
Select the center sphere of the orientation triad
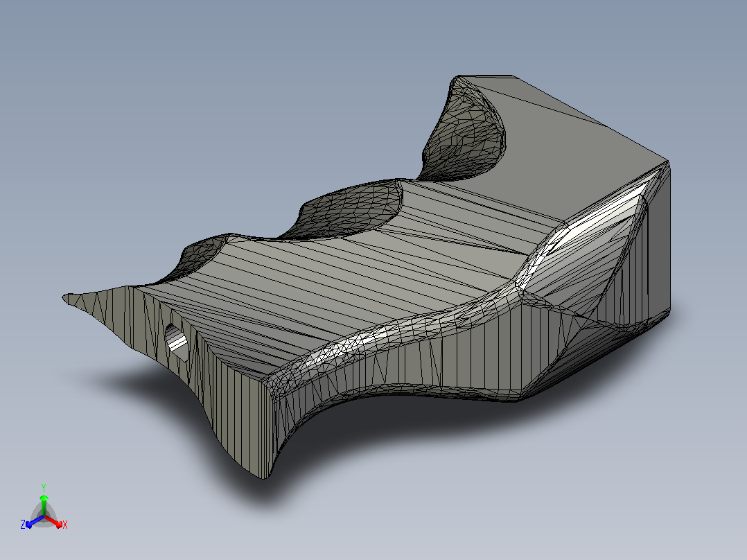44,516
